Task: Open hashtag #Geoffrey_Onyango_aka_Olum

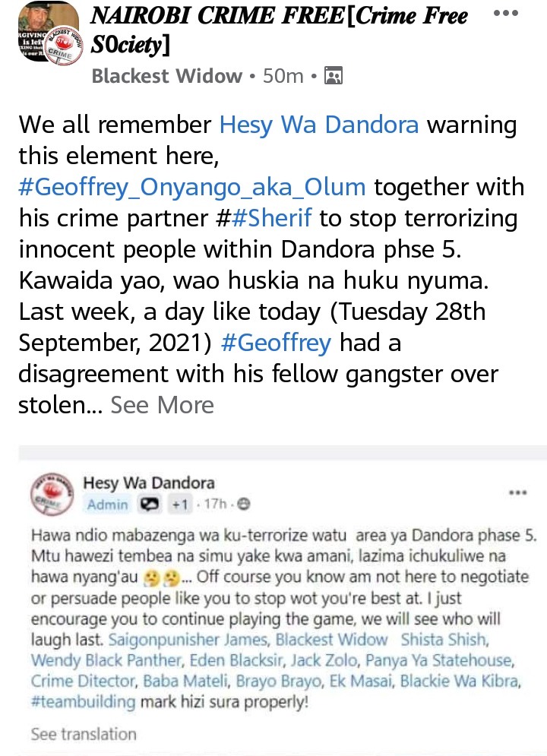Action: coord(191,187)
